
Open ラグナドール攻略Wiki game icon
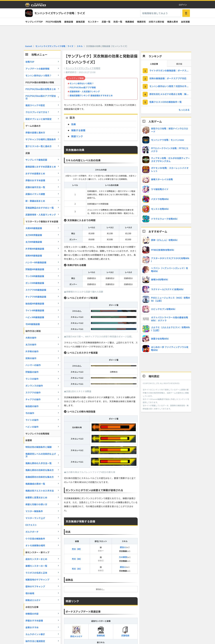(146, 289)
